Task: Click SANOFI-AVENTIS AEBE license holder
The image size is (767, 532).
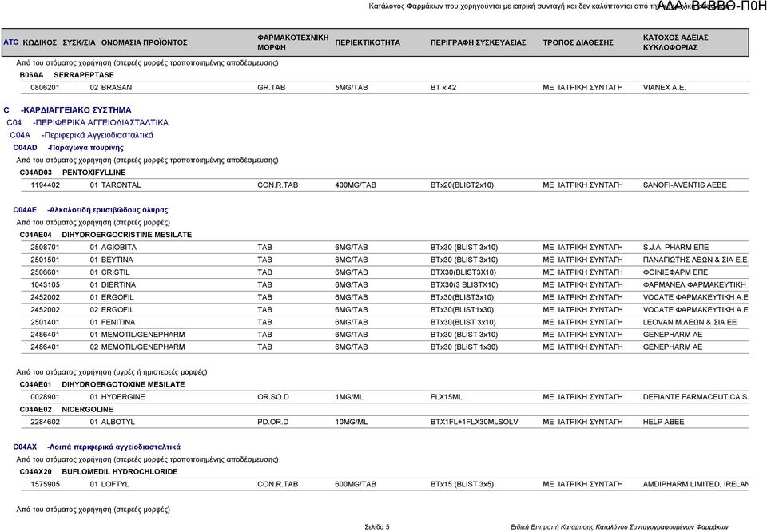Action: pyautogui.click(x=685, y=185)
